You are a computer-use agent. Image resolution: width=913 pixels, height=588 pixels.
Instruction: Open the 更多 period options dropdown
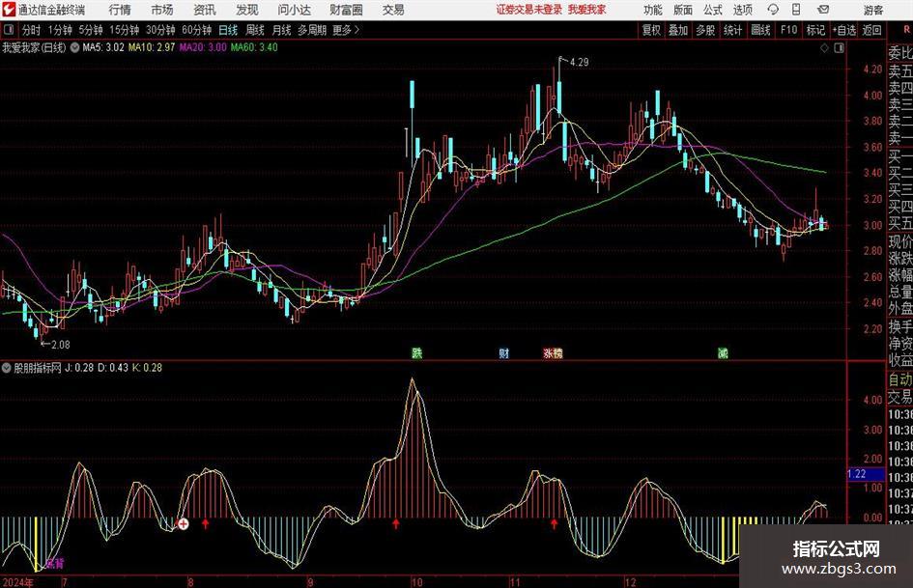click(346, 30)
